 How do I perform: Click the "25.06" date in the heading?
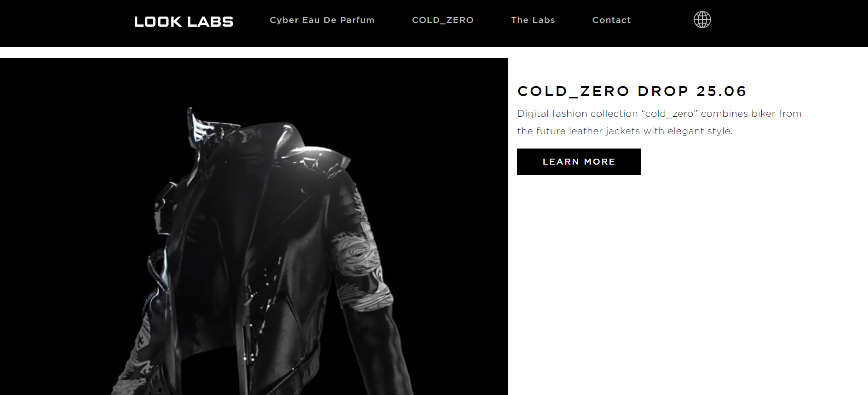tap(721, 91)
